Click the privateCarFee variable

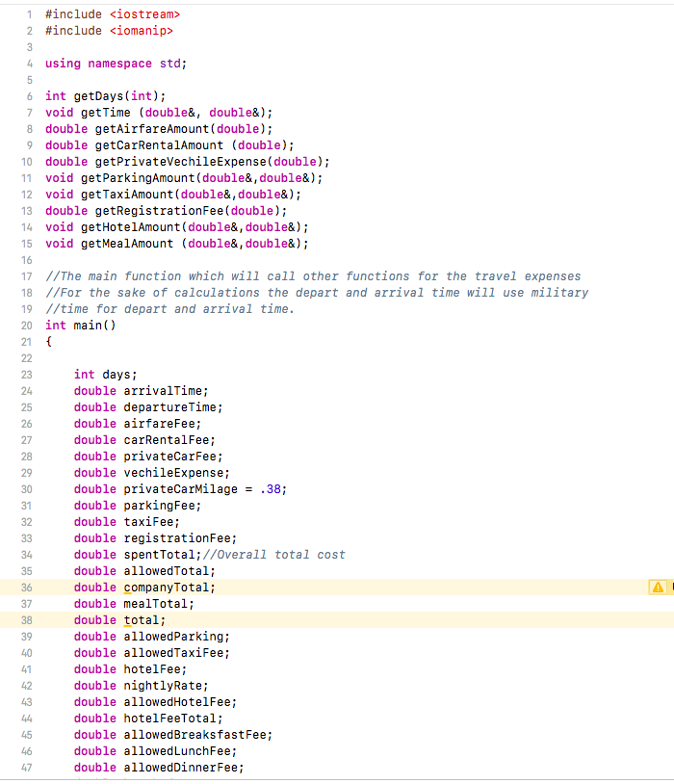coord(169,457)
